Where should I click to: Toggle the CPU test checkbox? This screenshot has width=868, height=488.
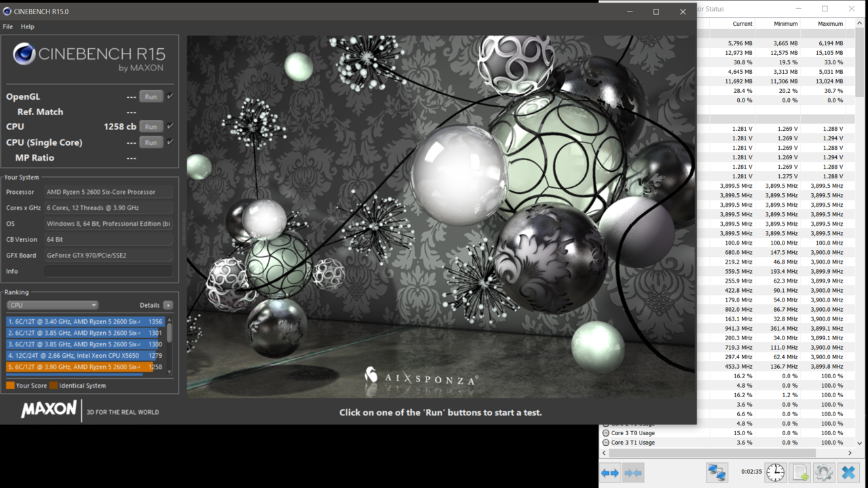tap(170, 126)
